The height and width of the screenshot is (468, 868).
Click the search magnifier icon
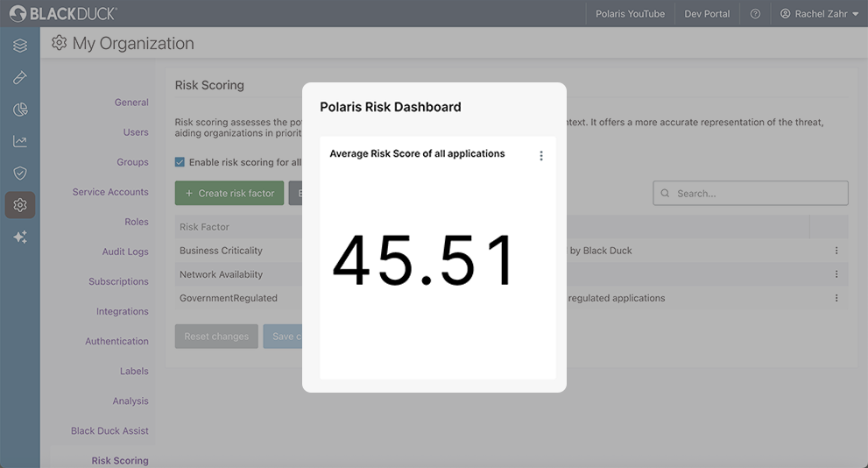666,194
